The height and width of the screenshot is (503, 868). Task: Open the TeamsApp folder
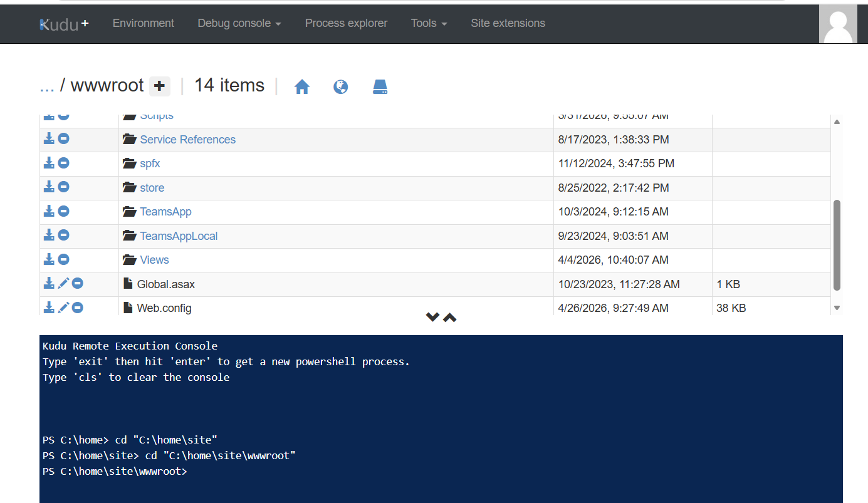pos(165,212)
